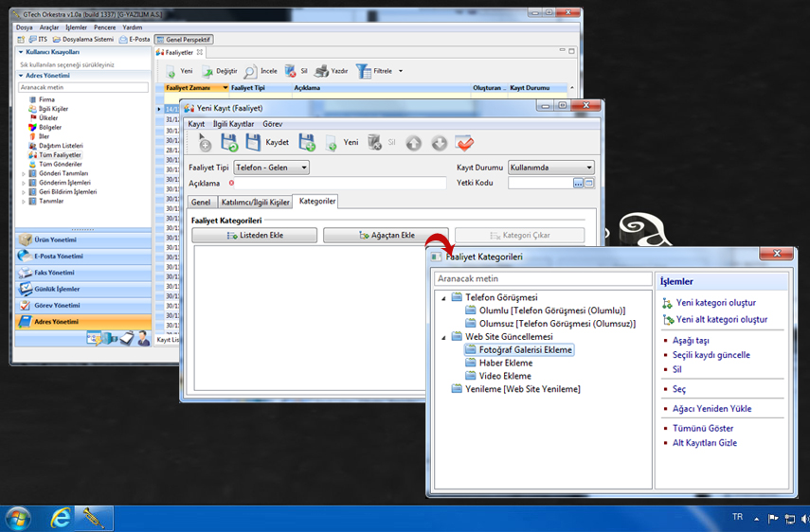Click the down arrow icon in record toolbar
Image resolution: width=810 pixels, height=532 pixels.
pos(439,143)
